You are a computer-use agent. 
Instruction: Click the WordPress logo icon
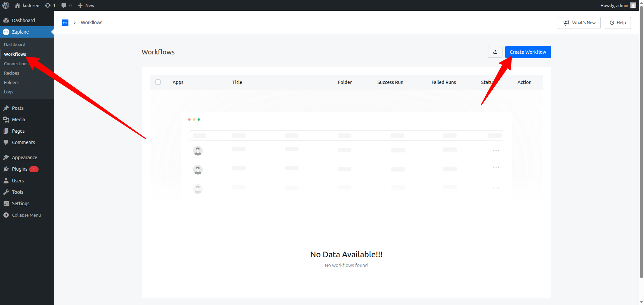click(6, 5)
